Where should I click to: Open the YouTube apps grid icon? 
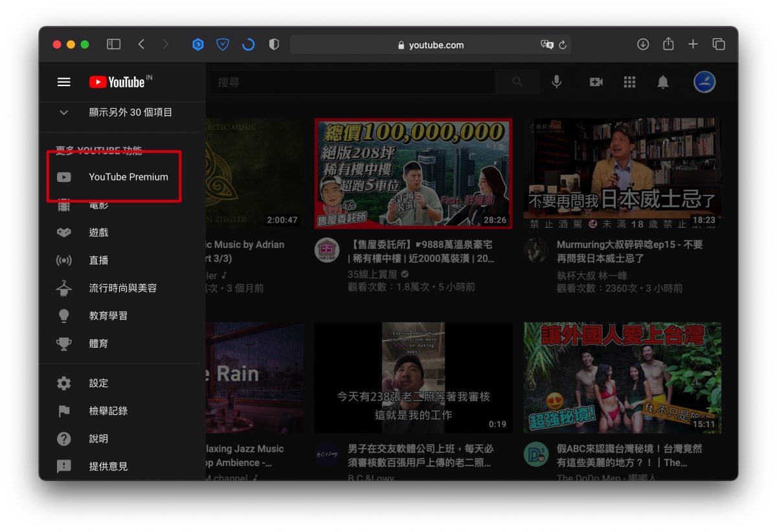click(629, 82)
